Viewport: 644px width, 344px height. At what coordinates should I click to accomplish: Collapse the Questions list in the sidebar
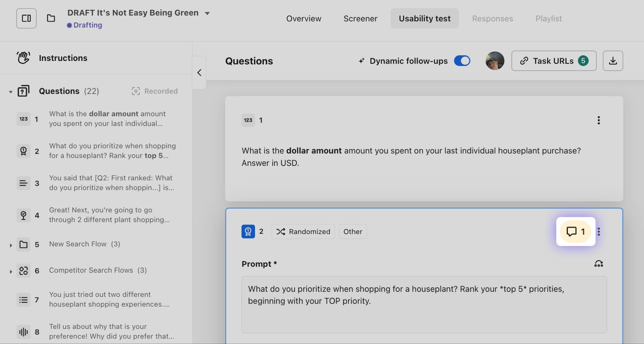tap(11, 92)
